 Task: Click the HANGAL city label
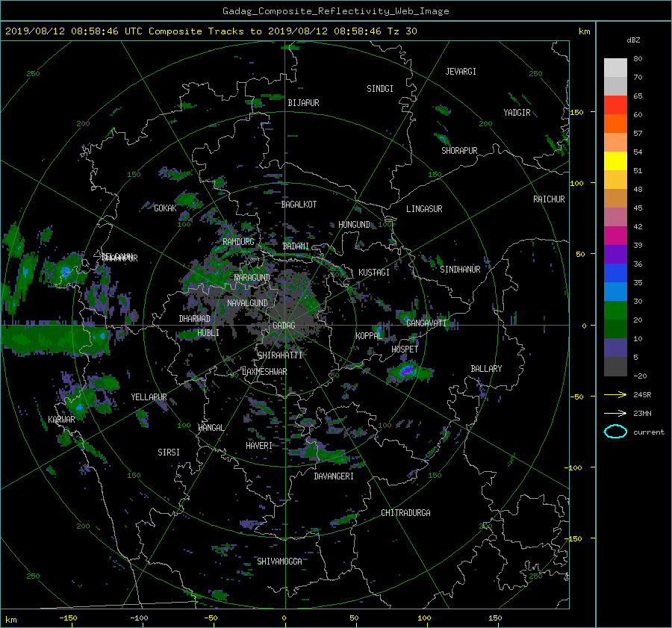[211, 428]
